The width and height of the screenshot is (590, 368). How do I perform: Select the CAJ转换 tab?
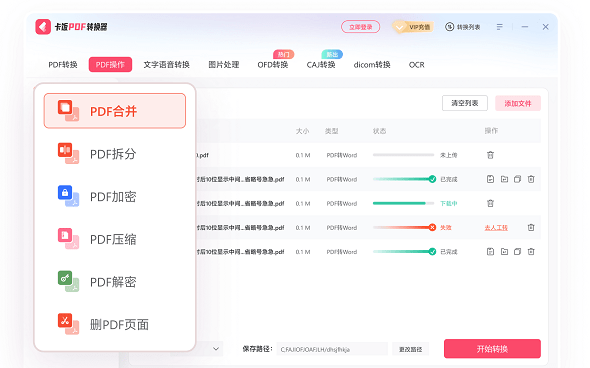pos(321,65)
